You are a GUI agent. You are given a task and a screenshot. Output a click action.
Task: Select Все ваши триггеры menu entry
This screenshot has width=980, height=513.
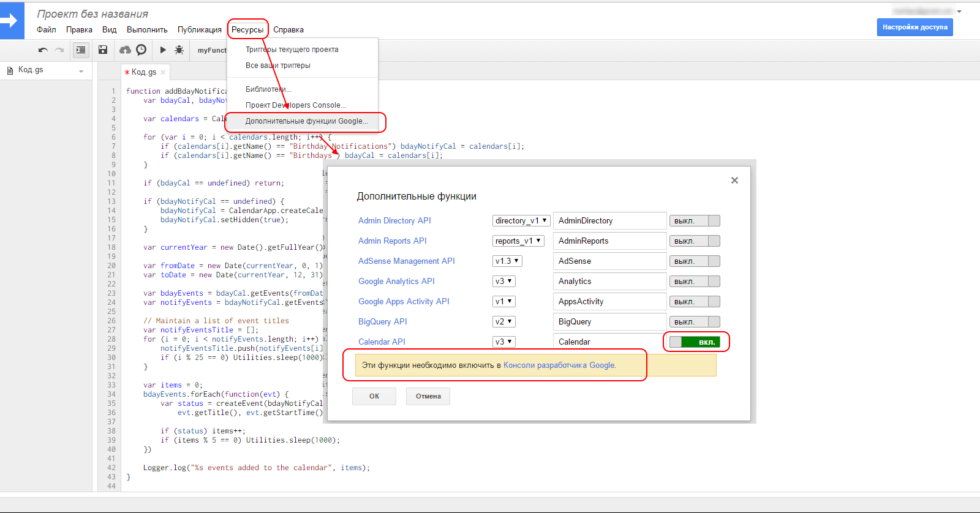click(303, 66)
